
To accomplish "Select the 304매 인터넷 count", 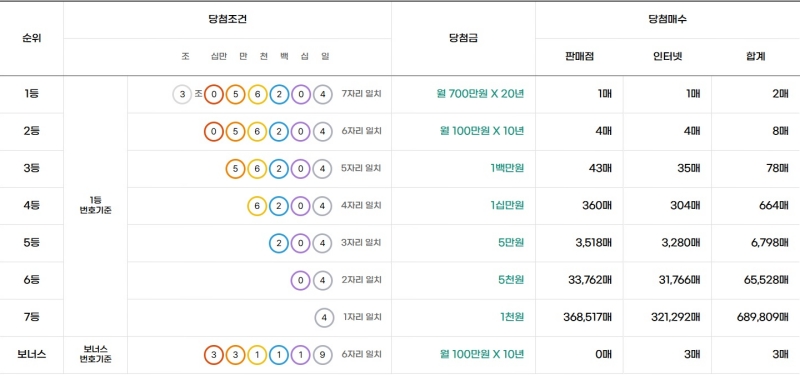I will pyautogui.click(x=685, y=206).
